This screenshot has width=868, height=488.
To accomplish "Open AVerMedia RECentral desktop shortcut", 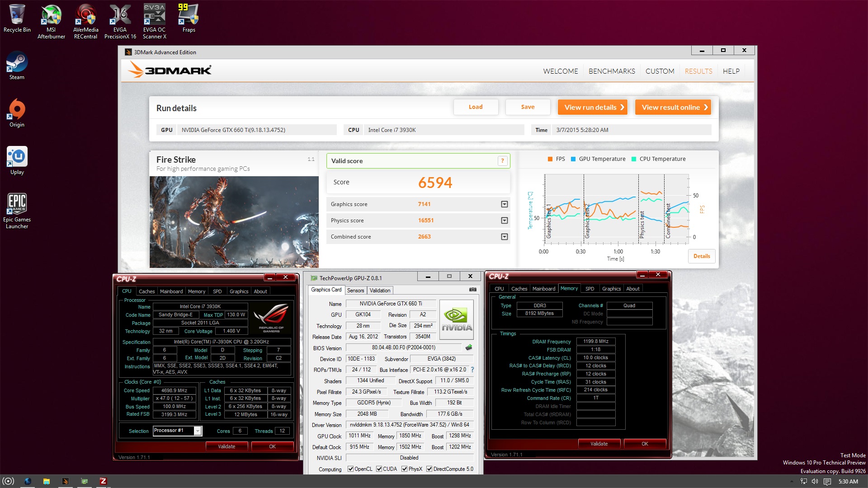I will click(x=86, y=21).
